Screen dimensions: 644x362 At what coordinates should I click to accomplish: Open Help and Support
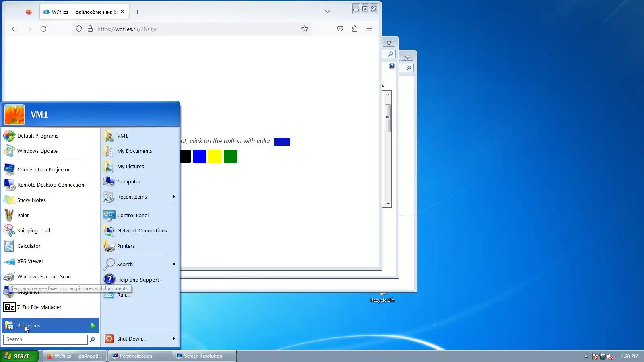pyautogui.click(x=140, y=280)
